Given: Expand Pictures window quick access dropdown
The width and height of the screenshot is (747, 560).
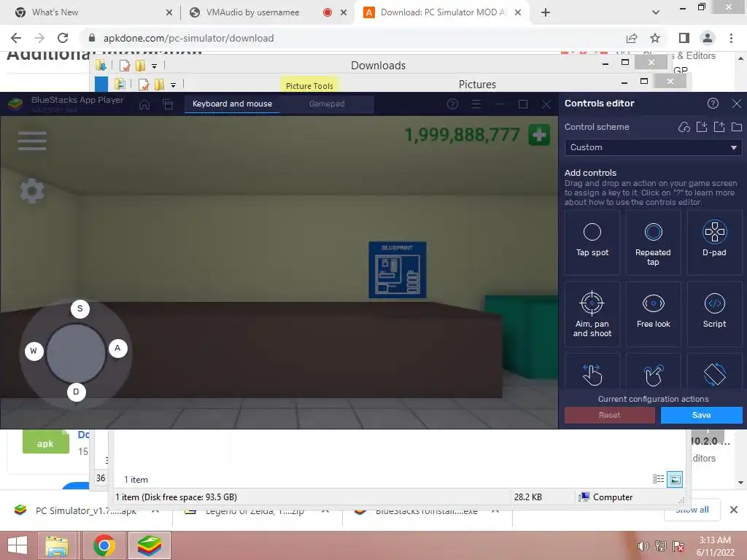Looking at the screenshot, I should (174, 85).
